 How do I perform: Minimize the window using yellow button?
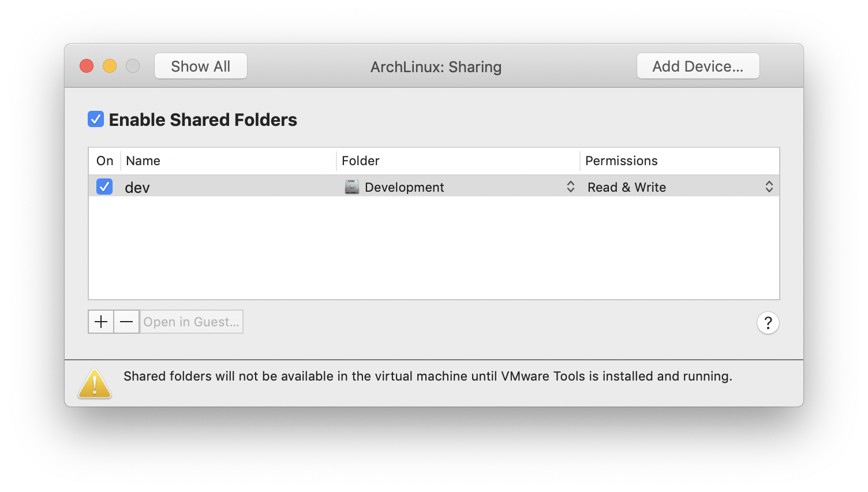[110, 66]
